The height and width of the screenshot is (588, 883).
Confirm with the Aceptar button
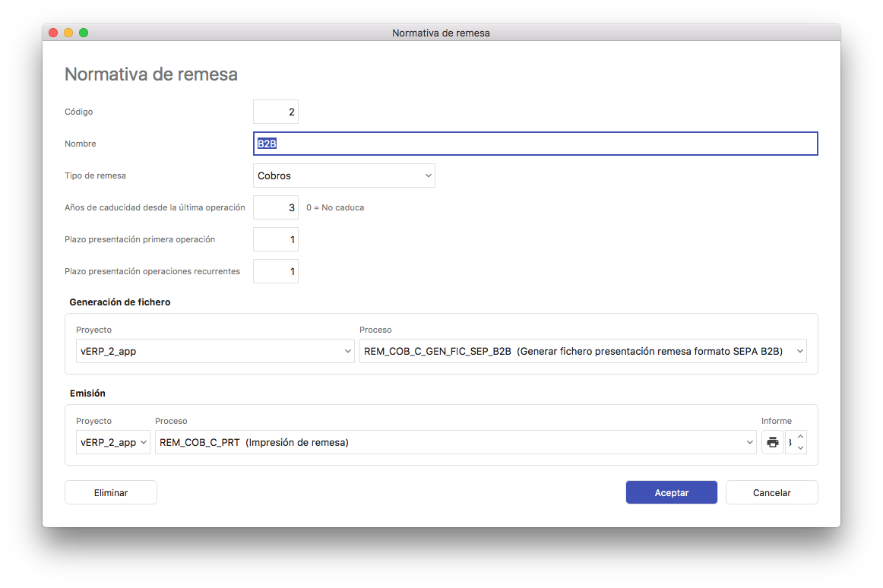pos(671,492)
